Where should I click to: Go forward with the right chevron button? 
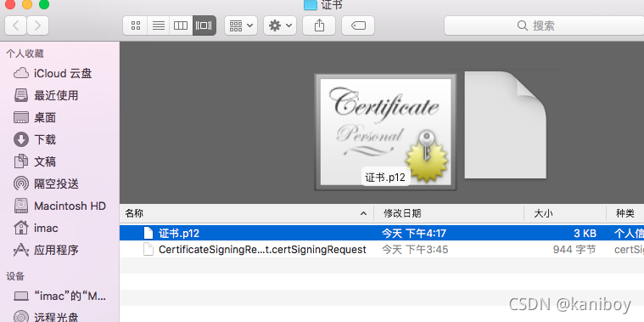tap(38, 25)
